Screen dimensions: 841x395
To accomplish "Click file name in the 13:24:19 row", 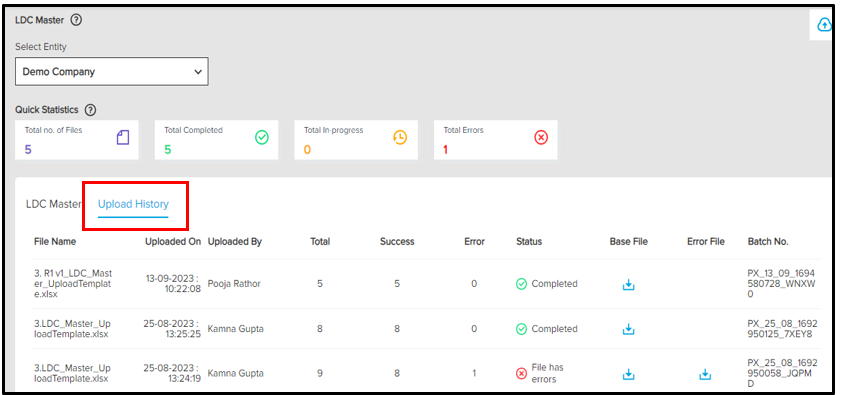I will [x=72, y=374].
